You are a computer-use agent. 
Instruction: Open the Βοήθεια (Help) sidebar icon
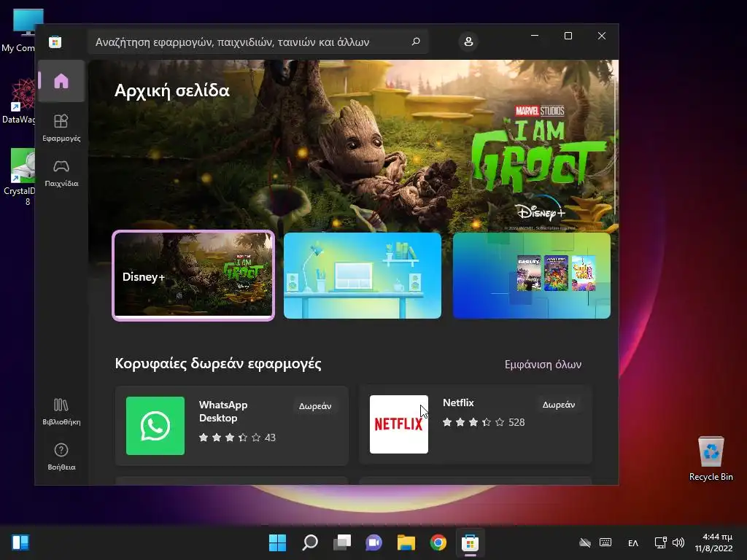(61, 456)
